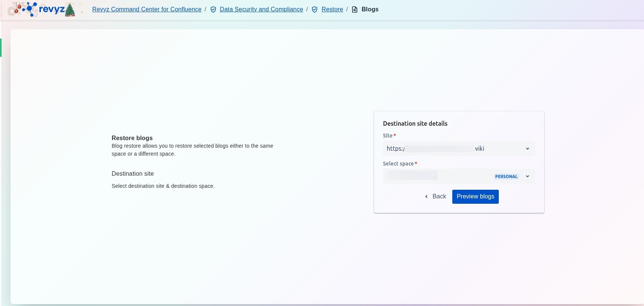
Task: Click shield icon before Data Security and Compliance
Action: point(213,9)
